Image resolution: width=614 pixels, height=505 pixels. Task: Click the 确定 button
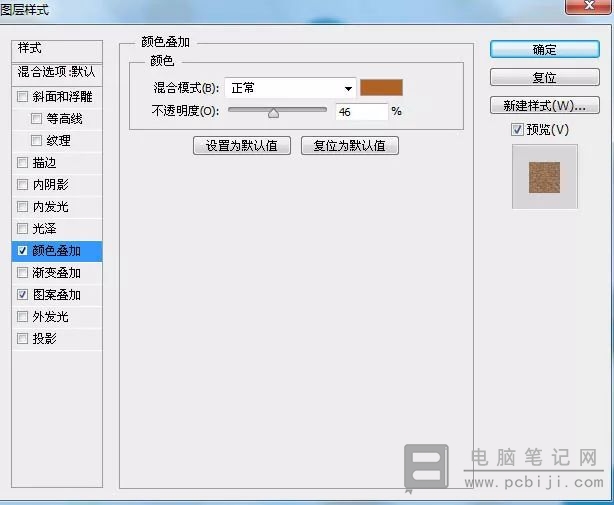coord(545,50)
